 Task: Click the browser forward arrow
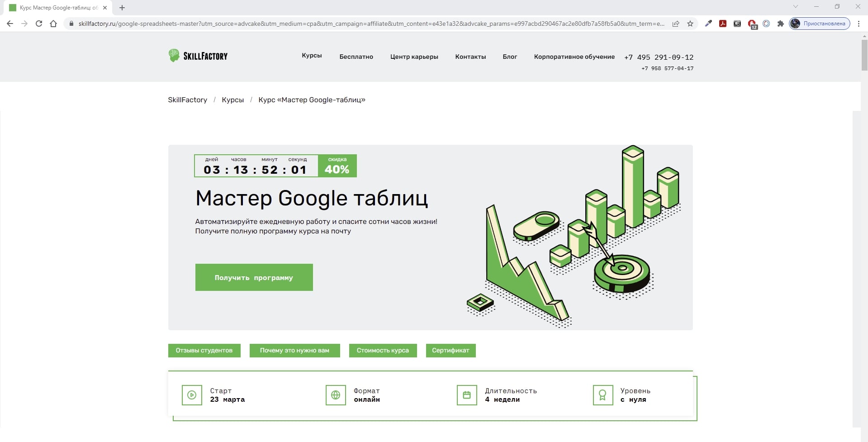click(x=24, y=24)
